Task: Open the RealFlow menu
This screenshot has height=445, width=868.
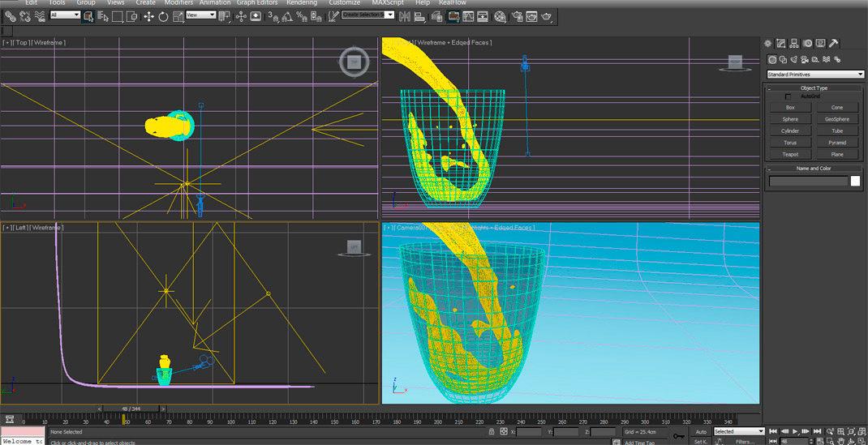Action: coord(453,2)
